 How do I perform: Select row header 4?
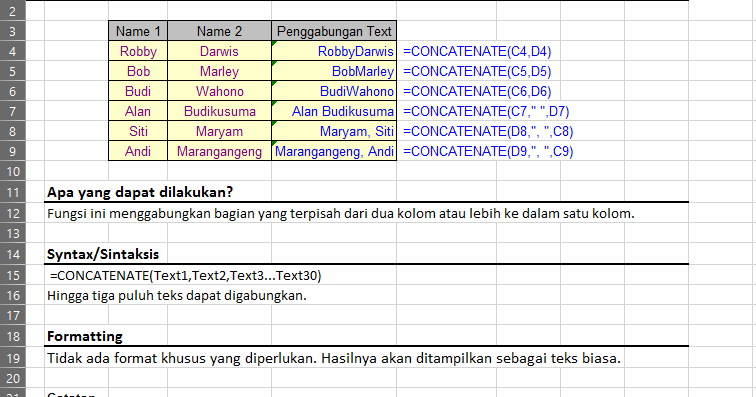click(13, 51)
